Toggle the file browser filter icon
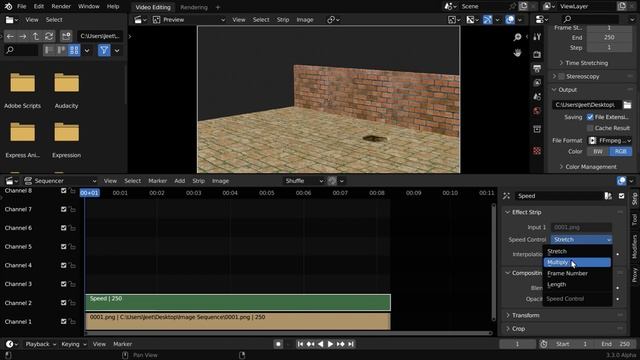The image size is (640, 360). (x=104, y=50)
